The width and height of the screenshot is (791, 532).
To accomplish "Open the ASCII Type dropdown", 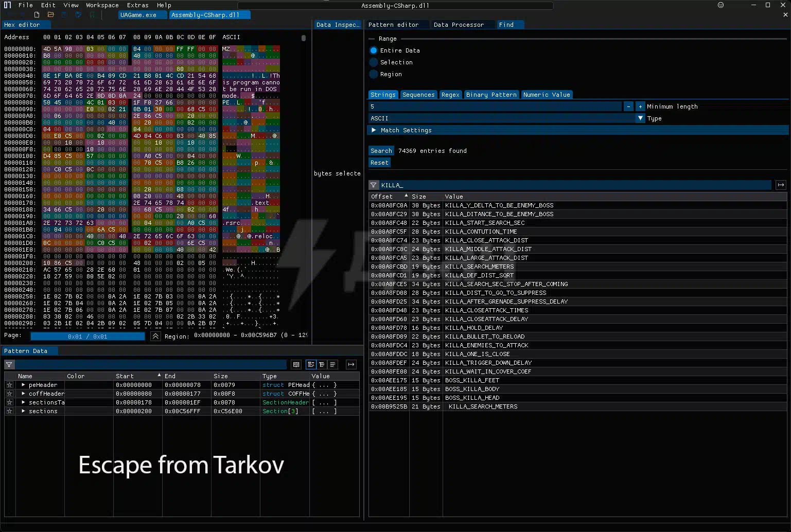I will [640, 118].
